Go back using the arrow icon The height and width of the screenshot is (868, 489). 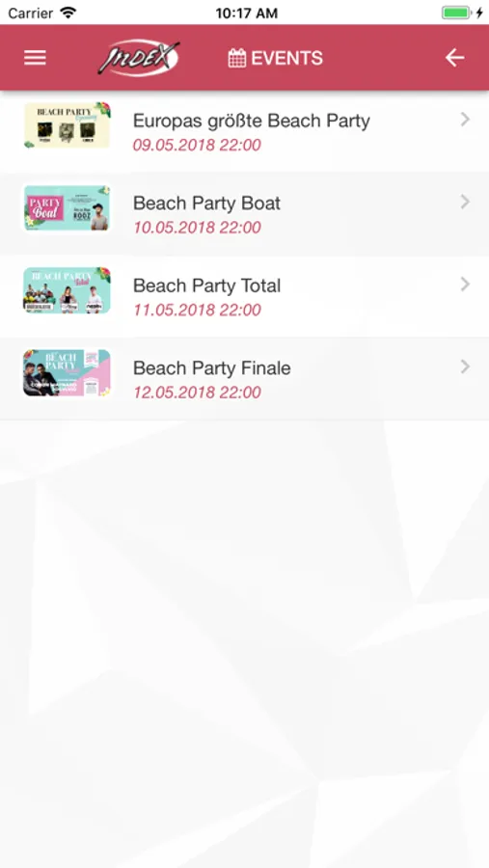pos(454,58)
